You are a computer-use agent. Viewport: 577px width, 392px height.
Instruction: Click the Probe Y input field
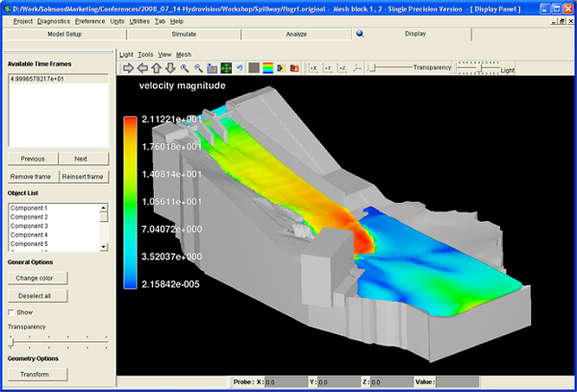[x=339, y=382]
